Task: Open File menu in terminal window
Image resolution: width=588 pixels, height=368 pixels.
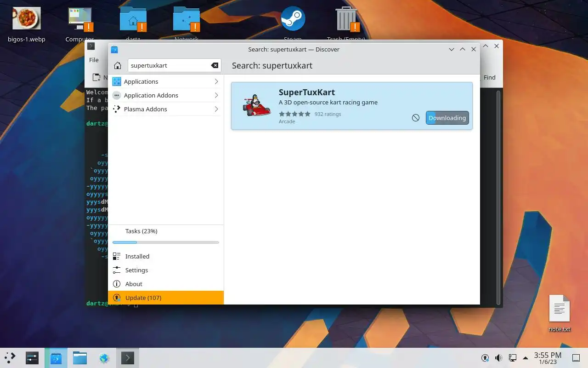Action: pyautogui.click(x=94, y=60)
